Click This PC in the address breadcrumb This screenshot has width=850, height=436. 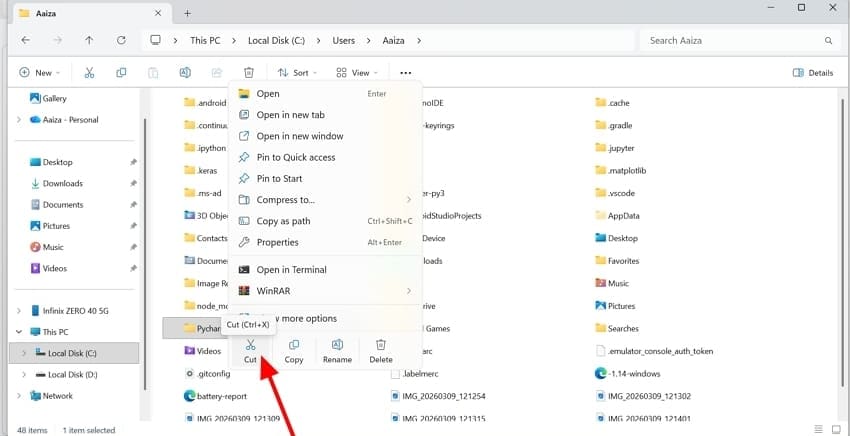pos(205,41)
